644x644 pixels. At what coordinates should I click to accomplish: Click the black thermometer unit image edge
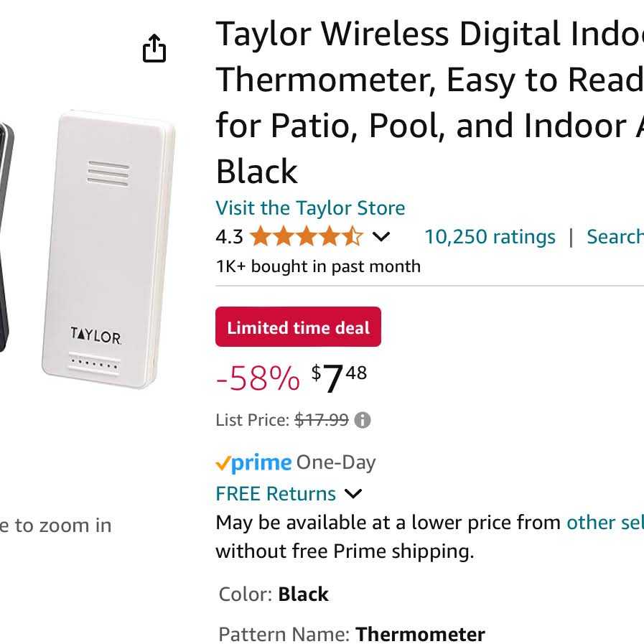[x=6, y=238]
